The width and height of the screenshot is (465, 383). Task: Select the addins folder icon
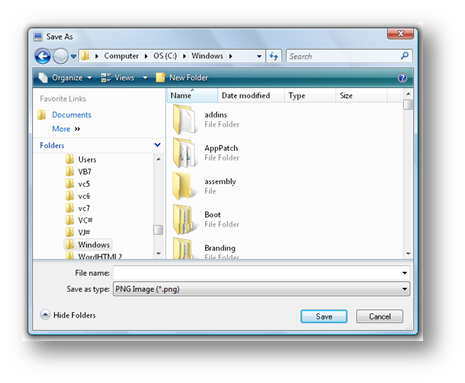[184, 119]
